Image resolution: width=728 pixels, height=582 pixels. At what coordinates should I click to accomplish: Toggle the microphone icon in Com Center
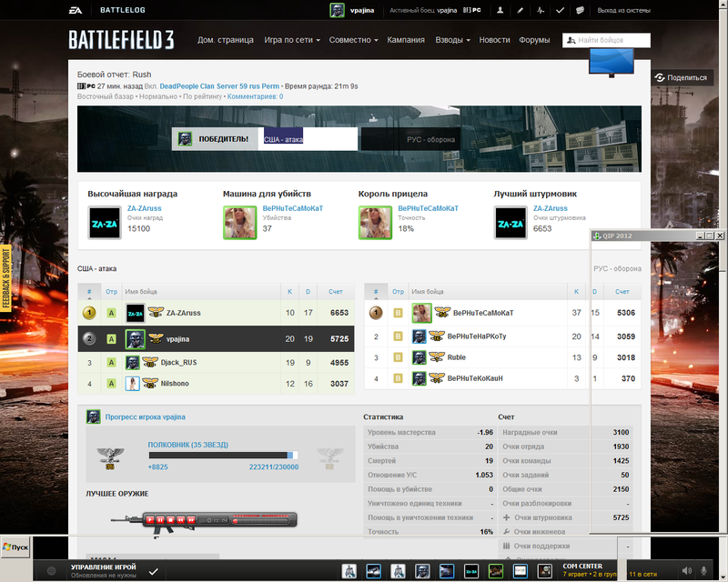point(702,570)
